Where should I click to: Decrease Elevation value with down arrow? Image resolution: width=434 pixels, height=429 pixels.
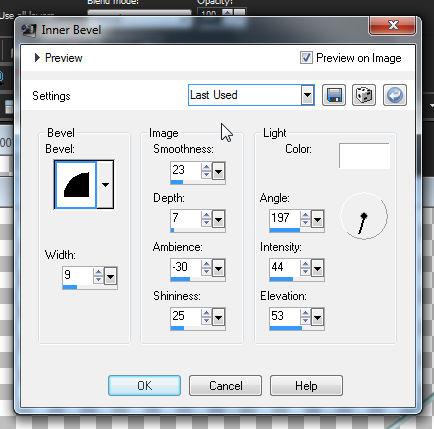tap(305, 321)
